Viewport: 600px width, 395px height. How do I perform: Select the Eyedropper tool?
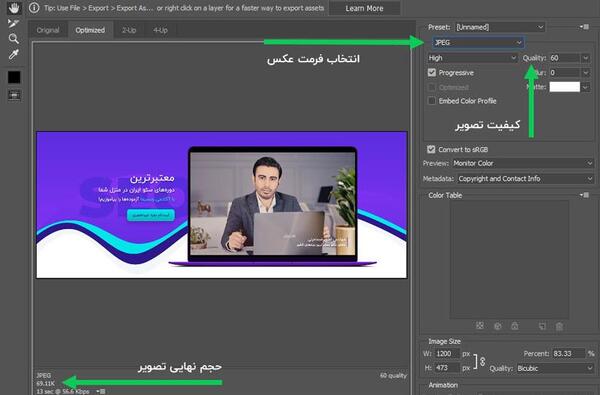point(14,54)
